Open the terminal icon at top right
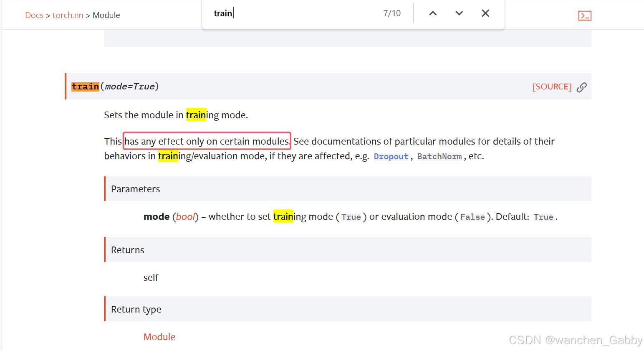This screenshot has height=351, width=644. 585,16
